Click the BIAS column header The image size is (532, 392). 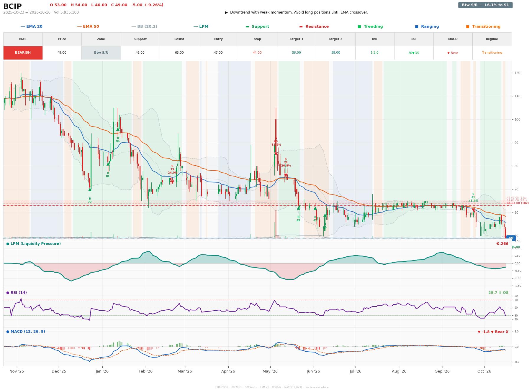pyautogui.click(x=23, y=39)
